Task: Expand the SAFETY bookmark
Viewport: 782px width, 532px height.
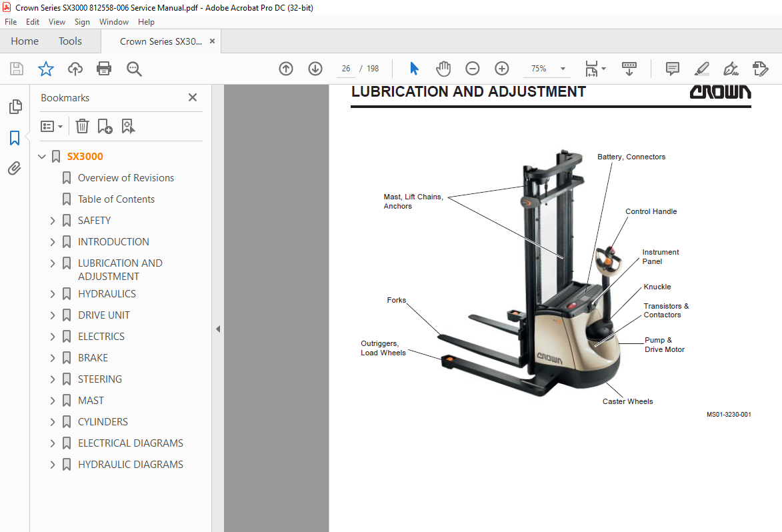Action: pos(53,221)
